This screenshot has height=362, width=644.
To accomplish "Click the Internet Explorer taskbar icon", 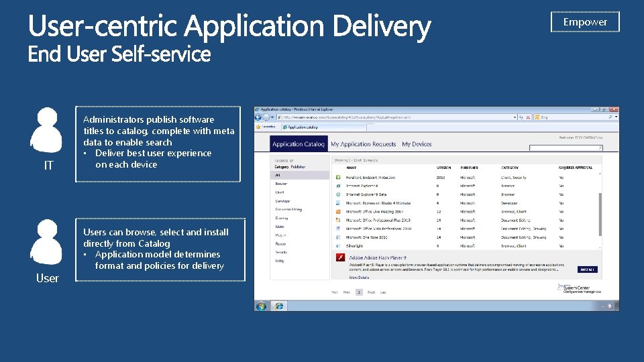I will click(279, 306).
